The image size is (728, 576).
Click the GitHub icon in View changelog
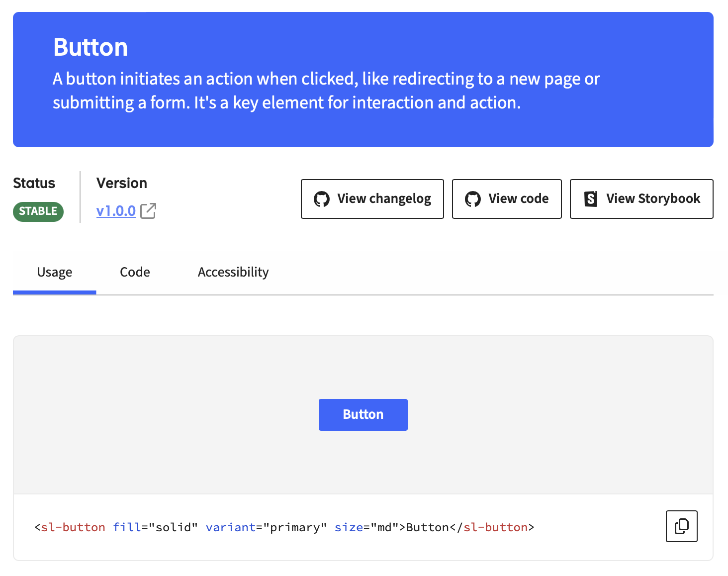click(x=322, y=199)
